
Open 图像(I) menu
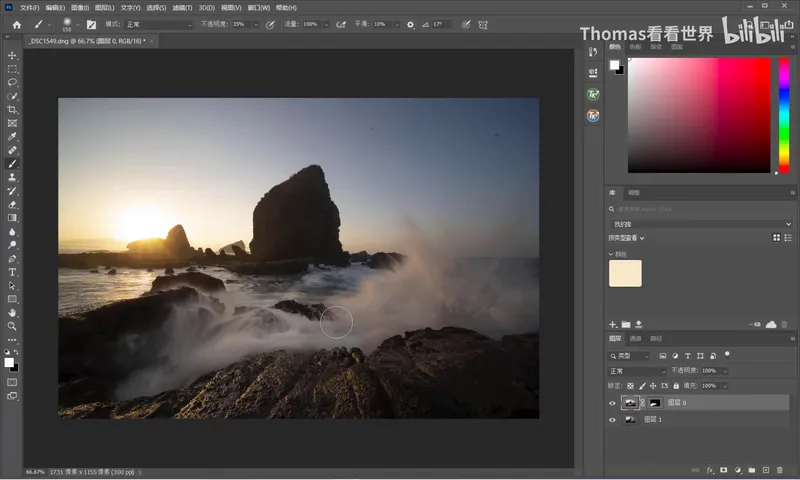pyautogui.click(x=80, y=8)
